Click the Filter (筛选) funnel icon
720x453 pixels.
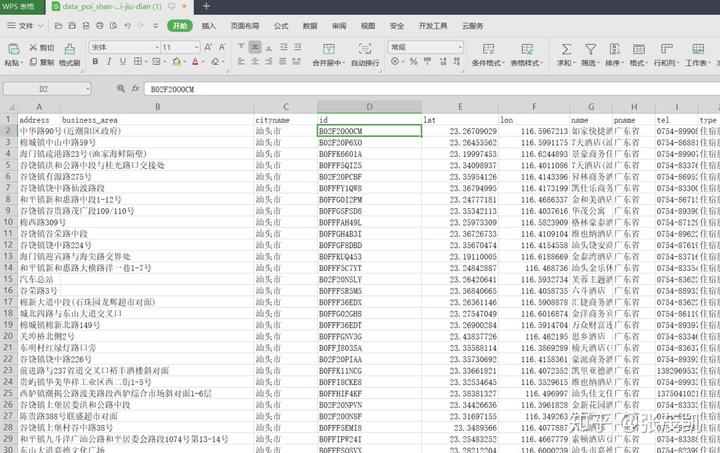click(591, 49)
